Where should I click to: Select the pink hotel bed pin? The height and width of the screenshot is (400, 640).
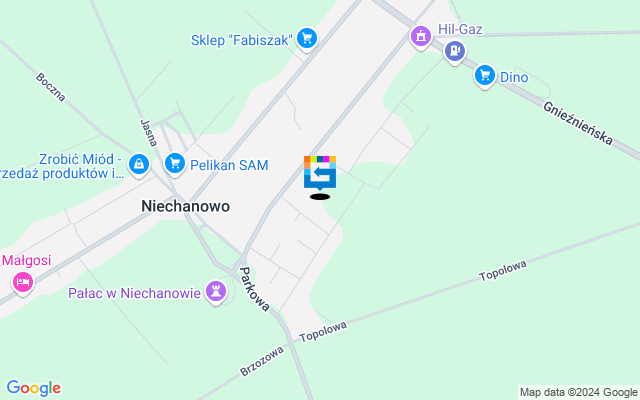click(22, 283)
